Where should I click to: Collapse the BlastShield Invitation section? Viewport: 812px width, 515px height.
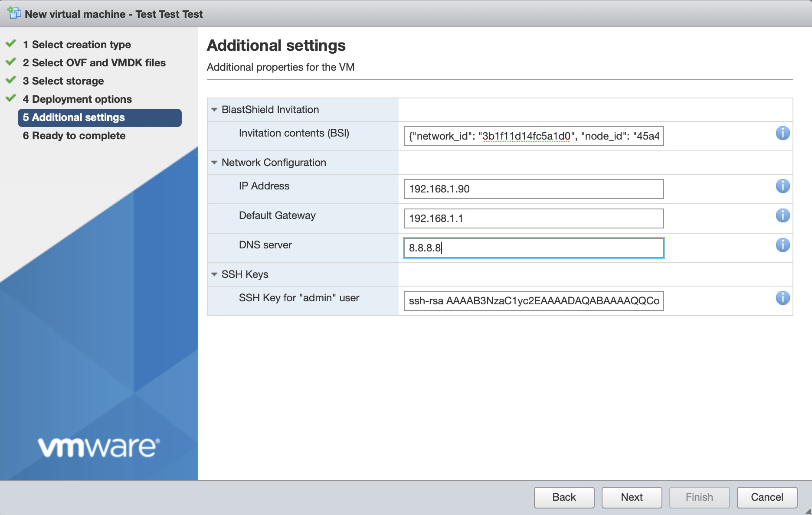tap(214, 110)
